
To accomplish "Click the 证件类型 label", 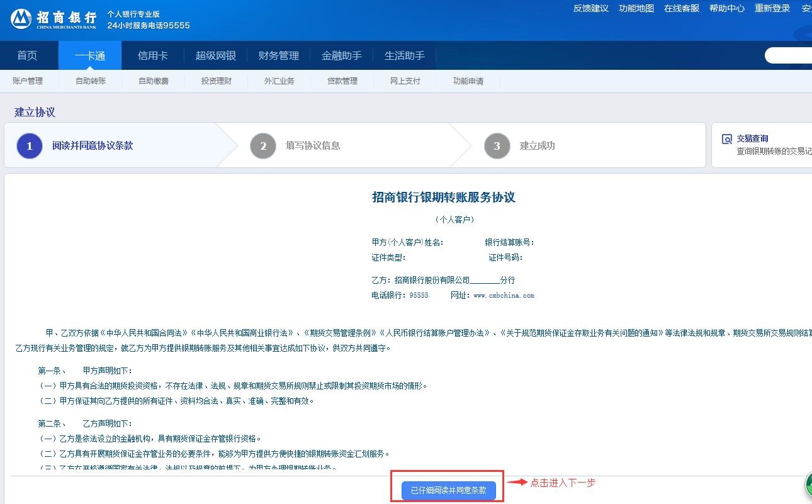I will click(x=388, y=257).
